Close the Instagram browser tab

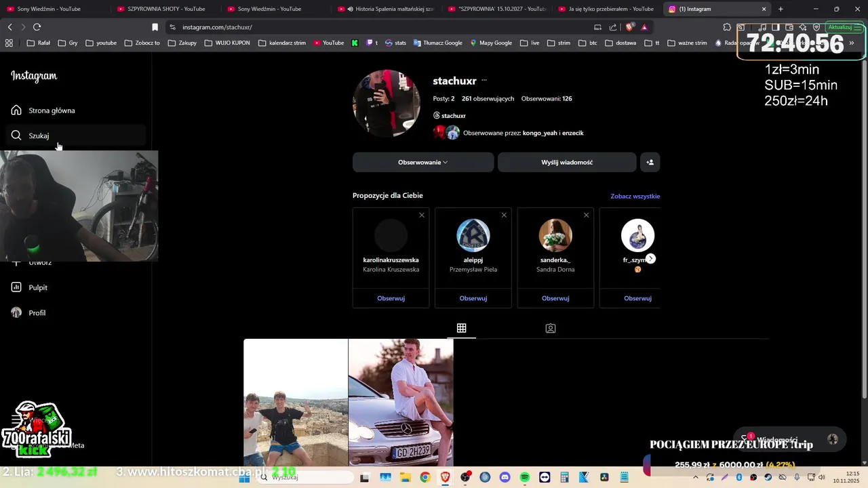764,9
